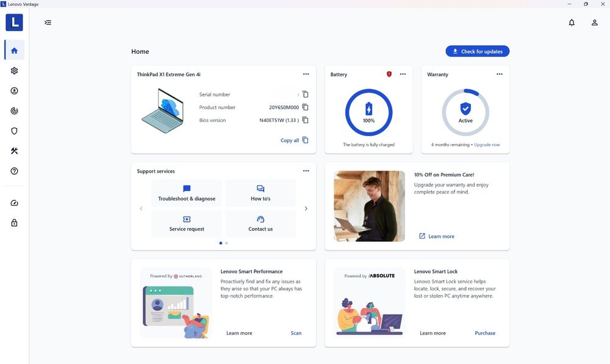Click the 'Support services' card title
The width and height of the screenshot is (610, 364).
(156, 171)
